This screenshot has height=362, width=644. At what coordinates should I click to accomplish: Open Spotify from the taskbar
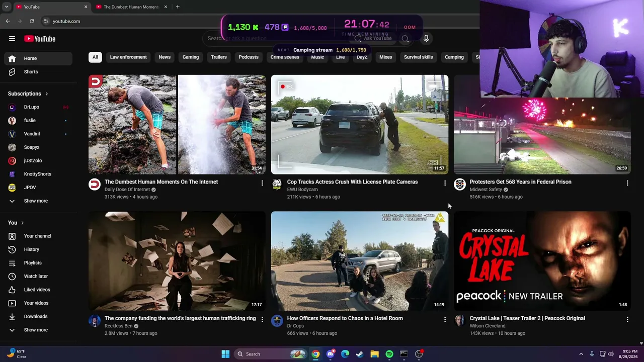tap(389, 354)
